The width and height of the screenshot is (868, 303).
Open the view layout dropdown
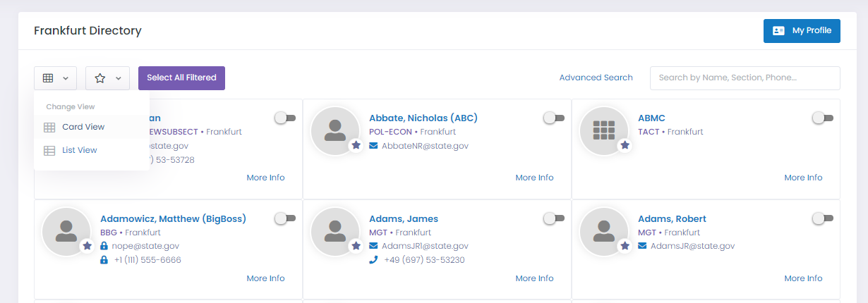point(55,78)
